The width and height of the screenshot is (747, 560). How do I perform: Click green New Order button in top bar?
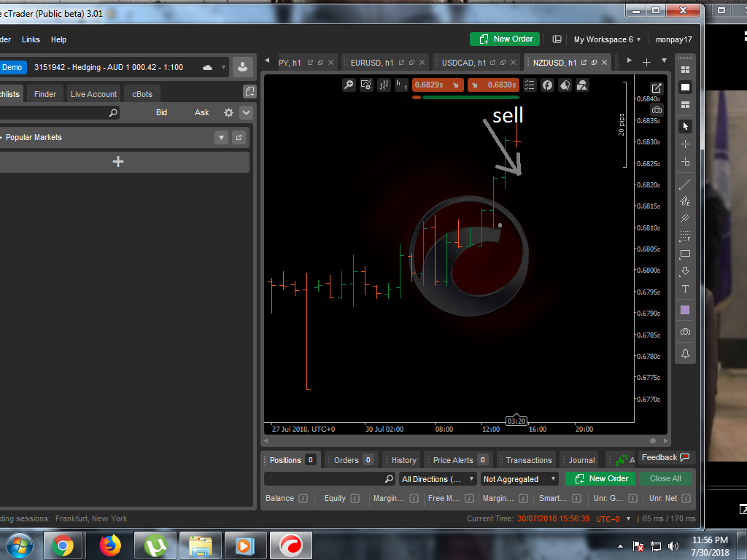[505, 39]
